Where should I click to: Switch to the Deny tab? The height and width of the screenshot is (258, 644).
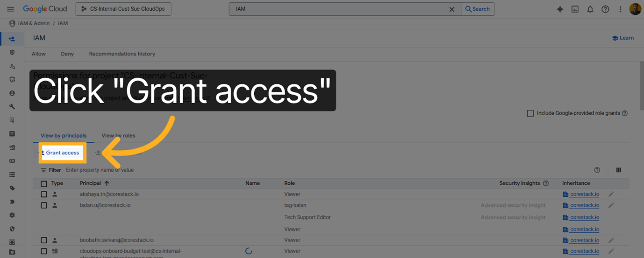click(67, 54)
